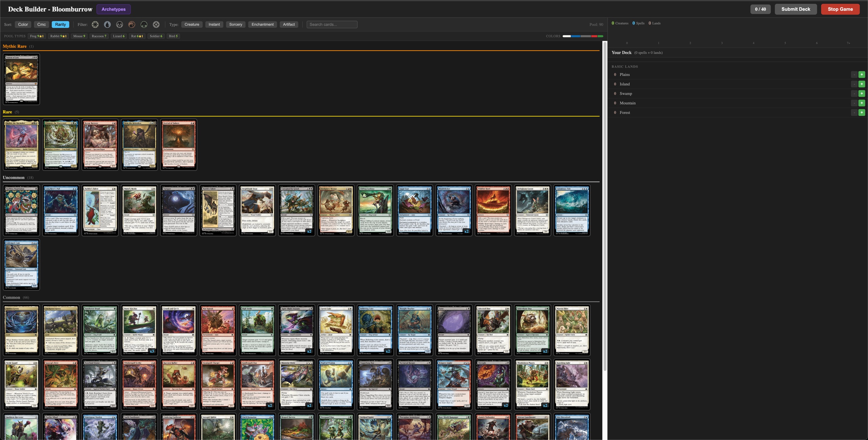
Task: Select the Raccoon pool type chip
Action: click(x=99, y=36)
